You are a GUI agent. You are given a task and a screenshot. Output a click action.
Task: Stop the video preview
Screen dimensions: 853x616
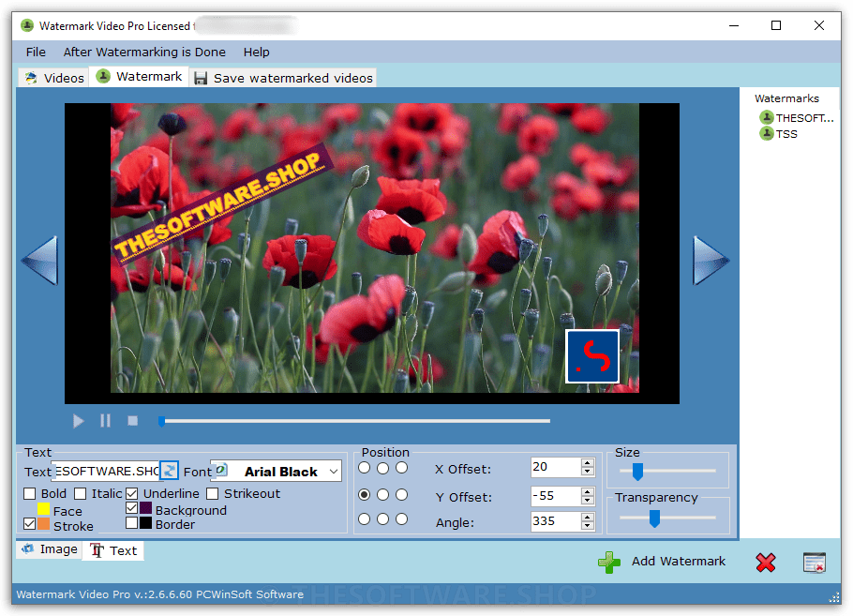point(132,421)
